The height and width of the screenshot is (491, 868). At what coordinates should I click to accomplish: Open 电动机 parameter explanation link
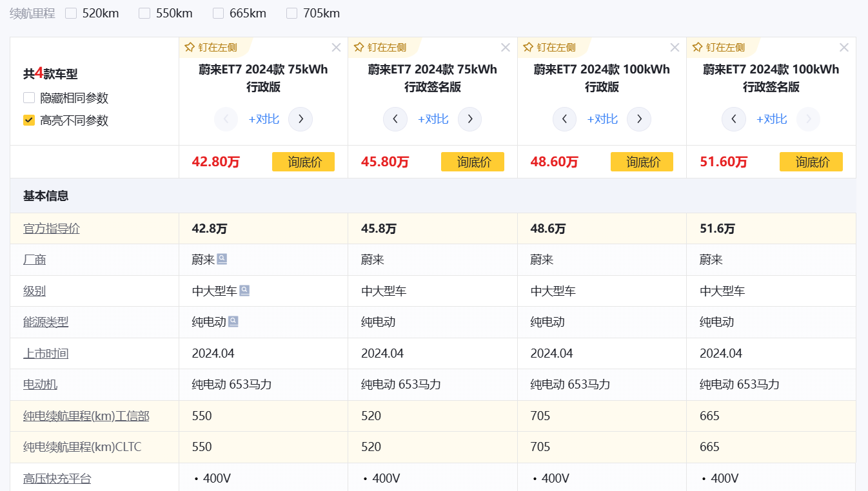[x=40, y=385]
